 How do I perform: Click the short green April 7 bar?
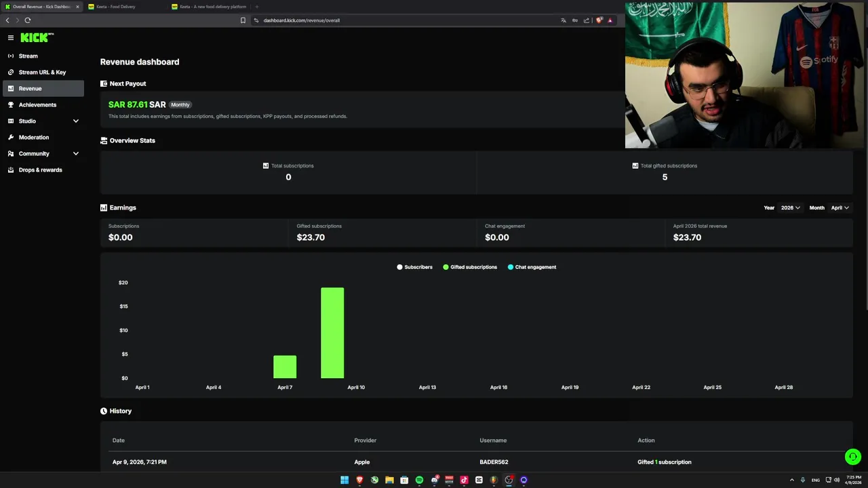285,367
